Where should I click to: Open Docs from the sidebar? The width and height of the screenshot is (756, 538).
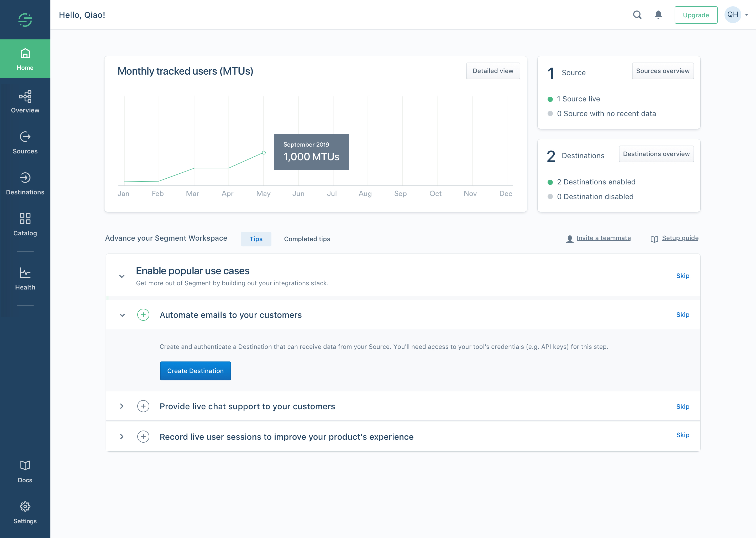[x=25, y=472]
